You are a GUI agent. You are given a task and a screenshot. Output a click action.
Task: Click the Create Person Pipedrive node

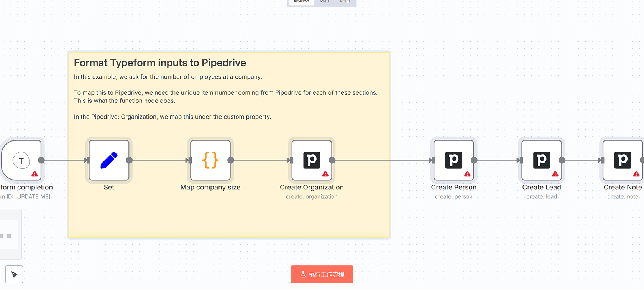pos(453,160)
